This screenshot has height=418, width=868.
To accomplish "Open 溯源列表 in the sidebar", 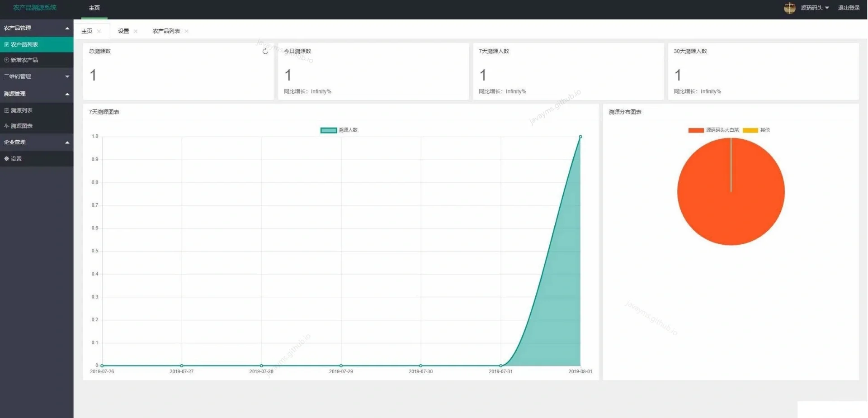I will click(x=37, y=110).
